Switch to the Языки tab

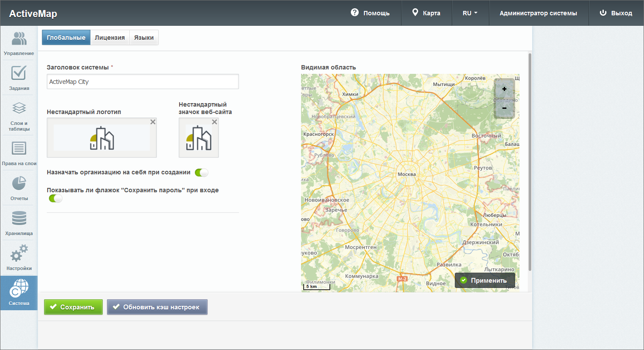click(144, 38)
